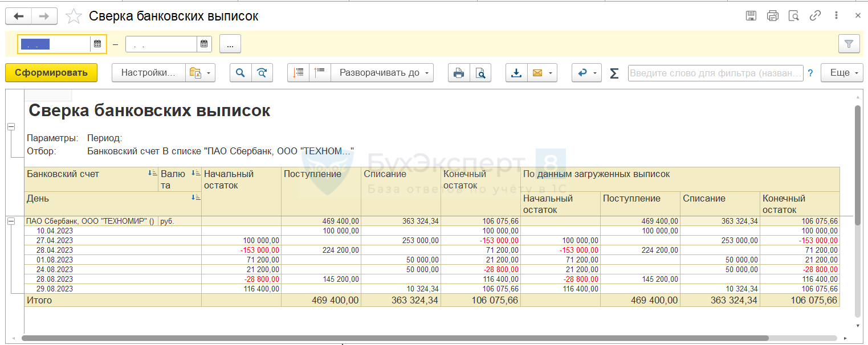Save report to file with download icon
The image size is (868, 345).
click(516, 73)
